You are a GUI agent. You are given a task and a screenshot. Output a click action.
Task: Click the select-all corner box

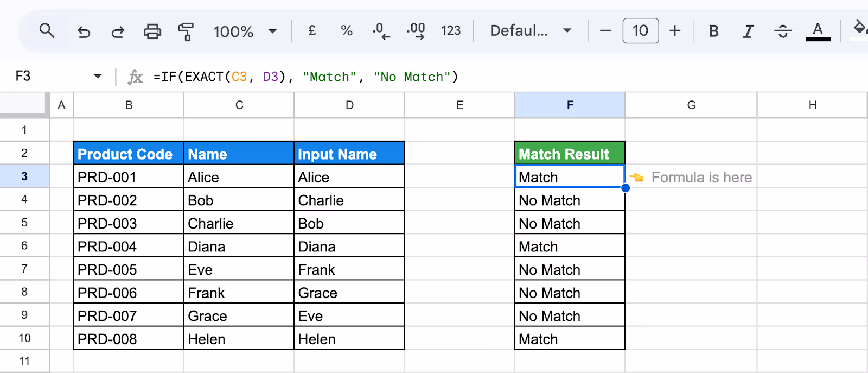(24, 104)
